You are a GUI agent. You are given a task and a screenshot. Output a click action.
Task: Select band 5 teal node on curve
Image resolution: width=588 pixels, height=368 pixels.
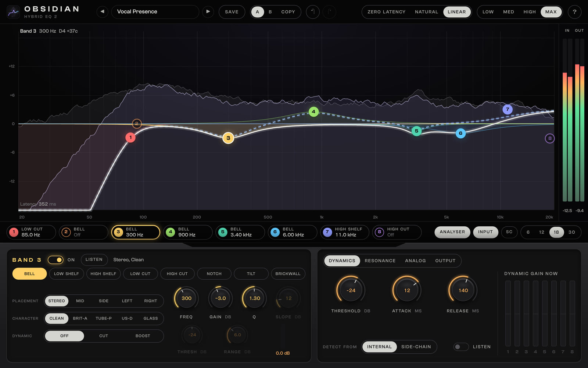click(x=416, y=131)
